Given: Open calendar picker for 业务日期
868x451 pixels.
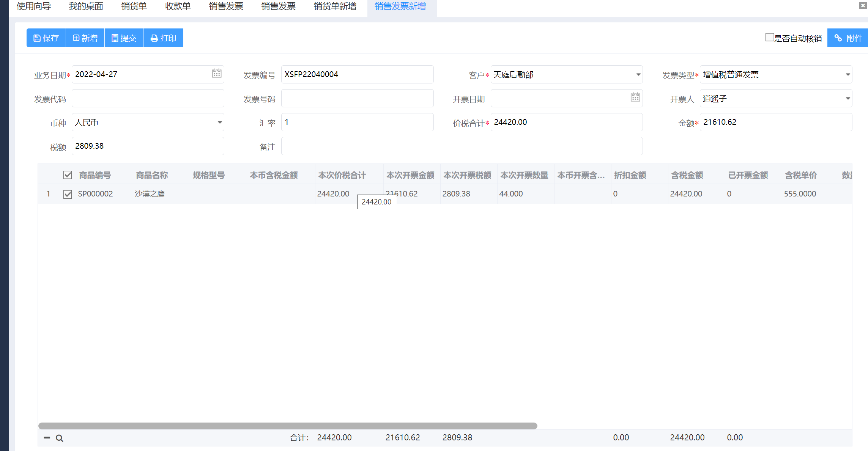Looking at the screenshot, I should pos(217,74).
